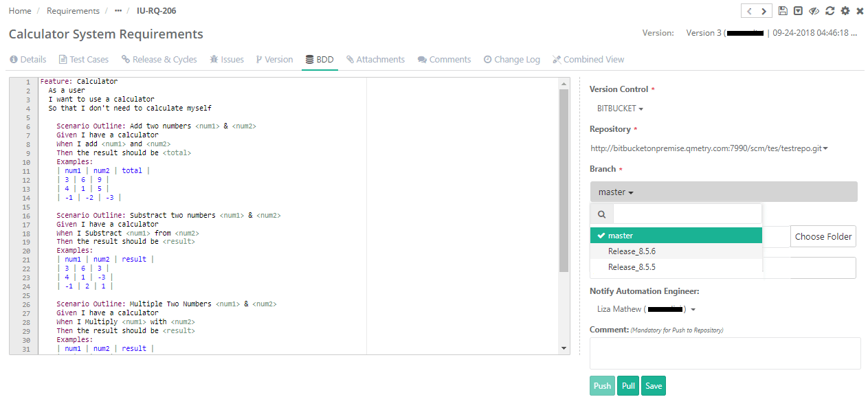Open the export/download icon in top toolbar
This screenshot has height=397, width=868.
point(799,10)
